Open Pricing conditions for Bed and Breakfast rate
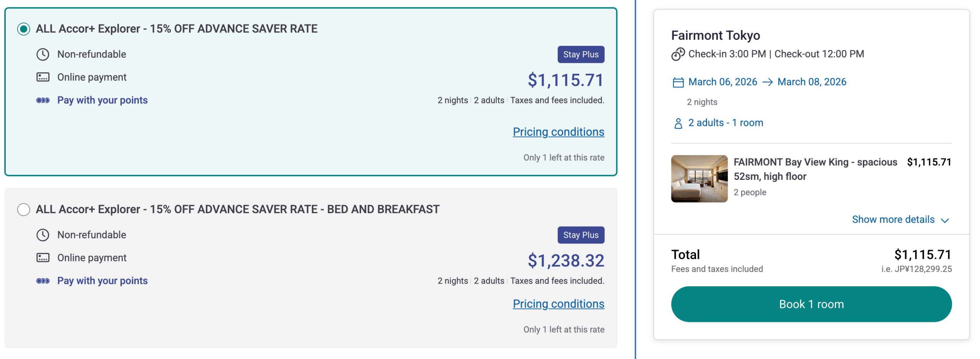Image resolution: width=980 pixels, height=359 pixels. click(558, 304)
